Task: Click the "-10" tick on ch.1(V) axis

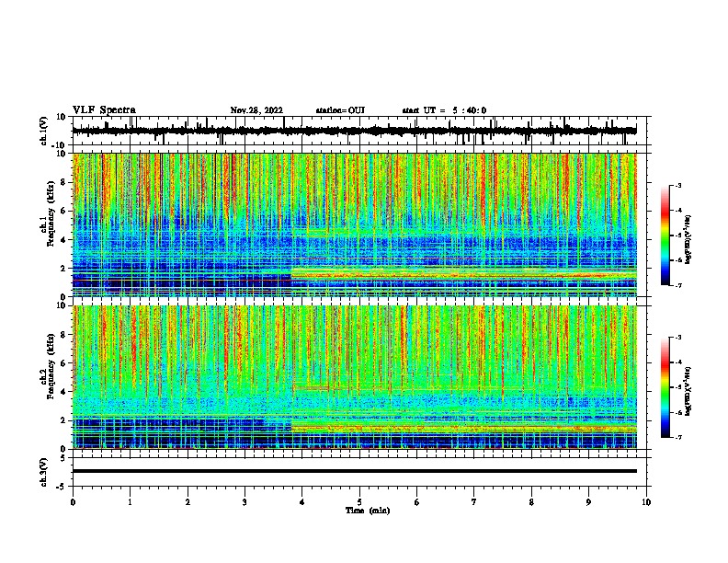Action: pos(60,144)
